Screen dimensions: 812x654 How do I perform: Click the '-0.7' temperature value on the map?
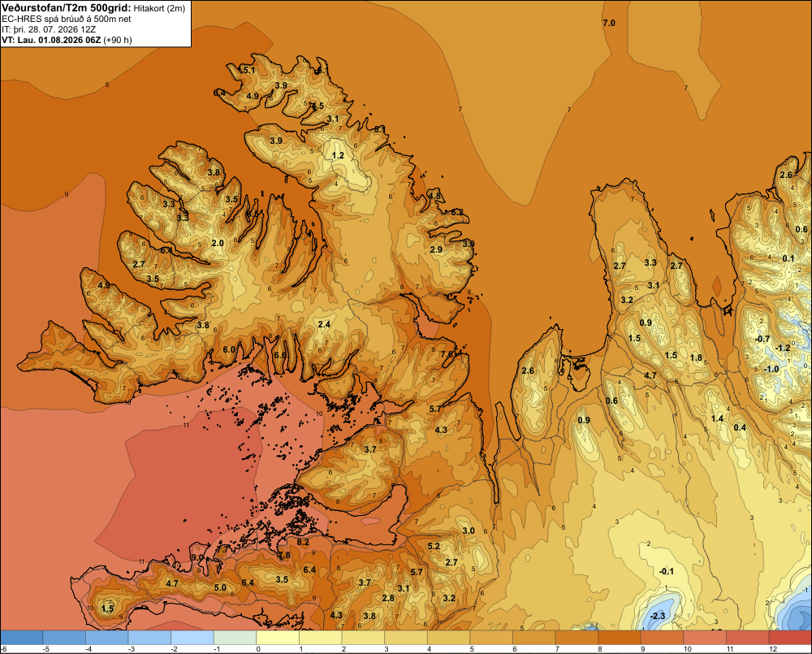pos(762,339)
